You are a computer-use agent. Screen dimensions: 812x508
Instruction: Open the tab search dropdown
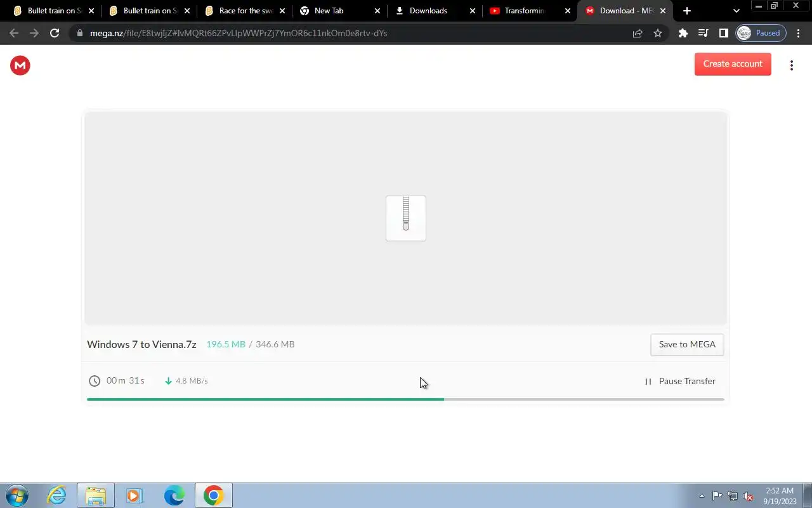click(x=737, y=11)
